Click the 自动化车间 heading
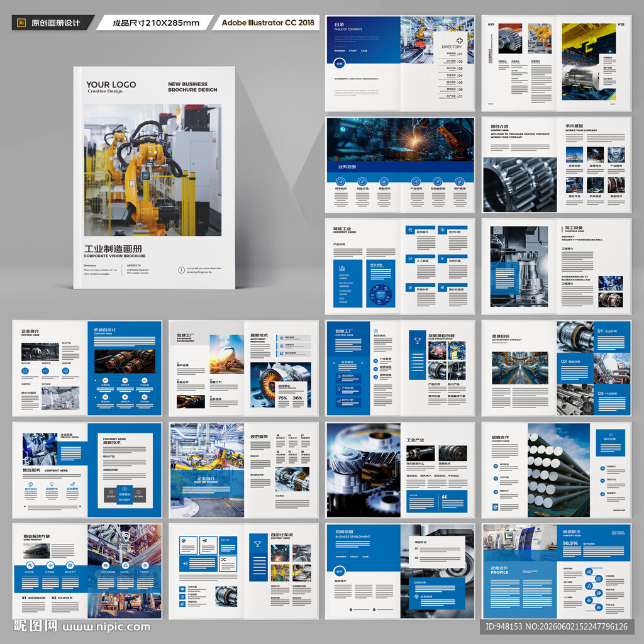 click(282, 535)
